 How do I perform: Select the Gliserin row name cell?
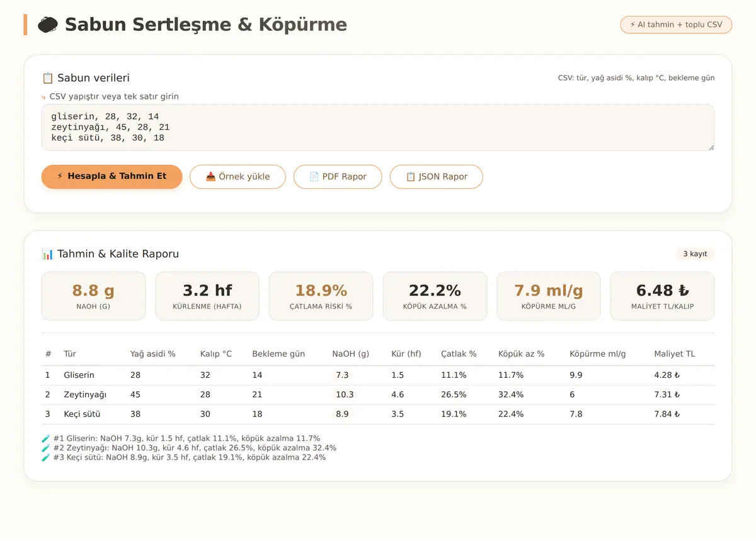pos(79,375)
